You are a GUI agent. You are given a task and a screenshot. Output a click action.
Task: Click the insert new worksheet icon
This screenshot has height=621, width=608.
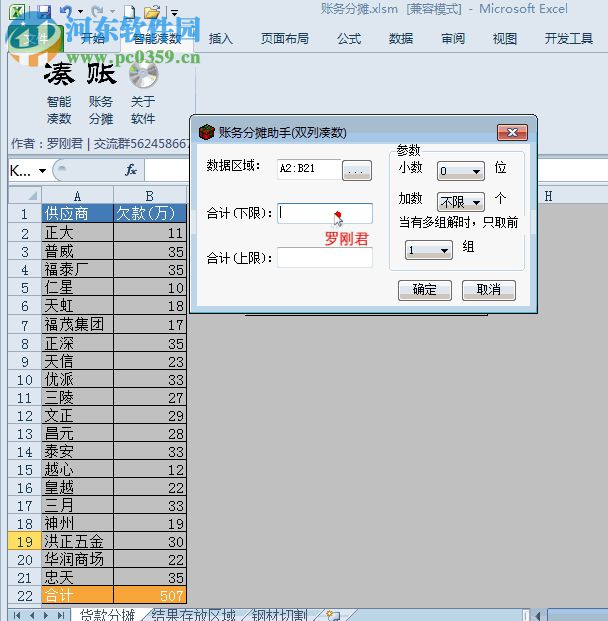click(333, 615)
